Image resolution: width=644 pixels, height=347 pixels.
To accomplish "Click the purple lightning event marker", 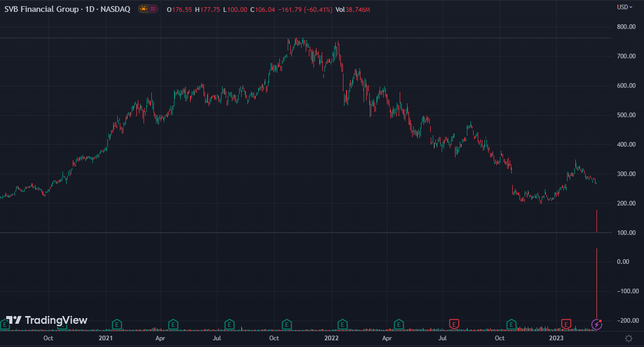I will point(596,324).
